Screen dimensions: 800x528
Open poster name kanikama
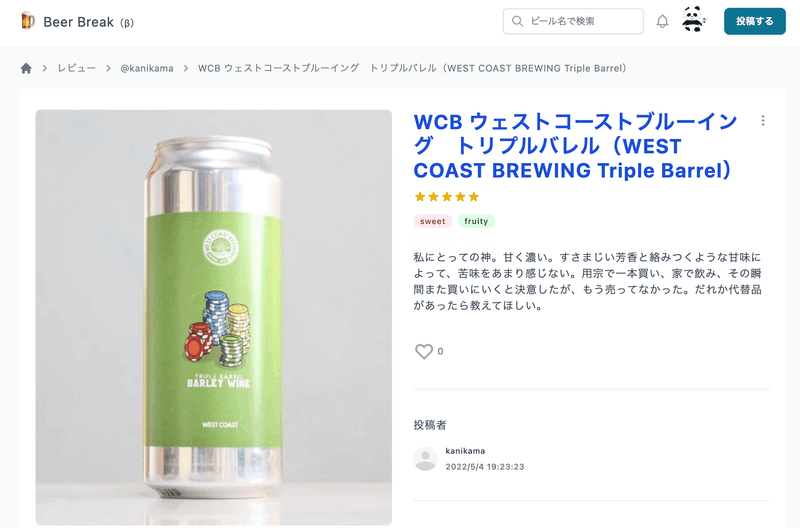(x=465, y=451)
